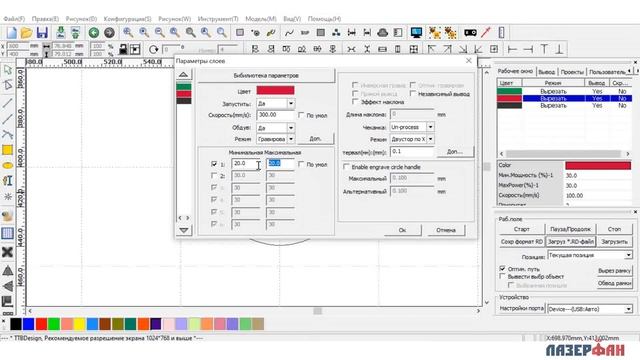
Task: Click the Старт button
Action: [x=522, y=229]
